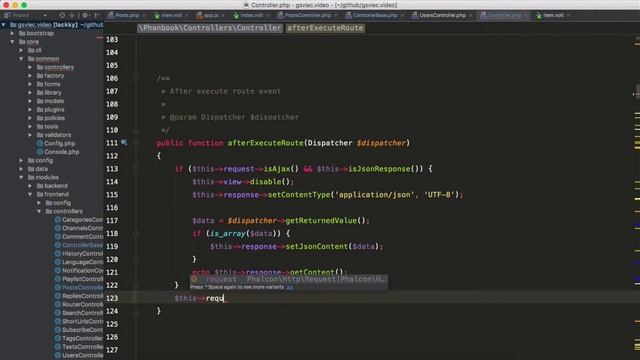
Task: Switch to the view.volt editor tab
Action: pyautogui.click(x=171, y=15)
